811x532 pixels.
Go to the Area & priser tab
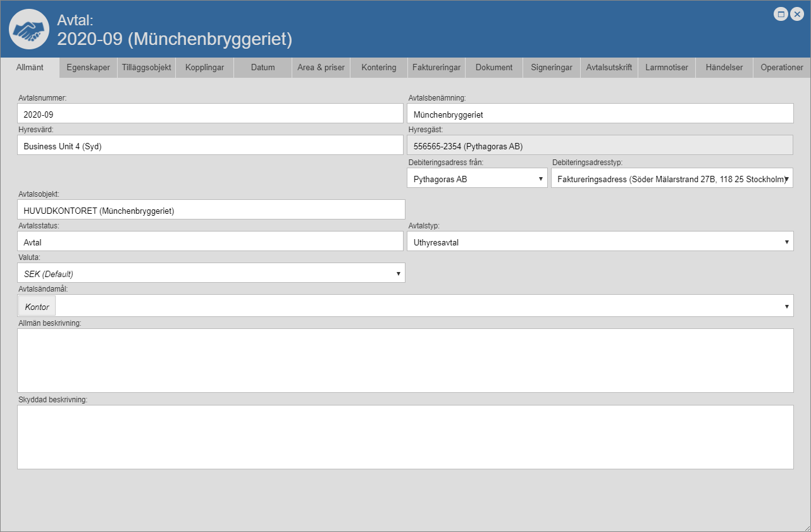pyautogui.click(x=321, y=68)
